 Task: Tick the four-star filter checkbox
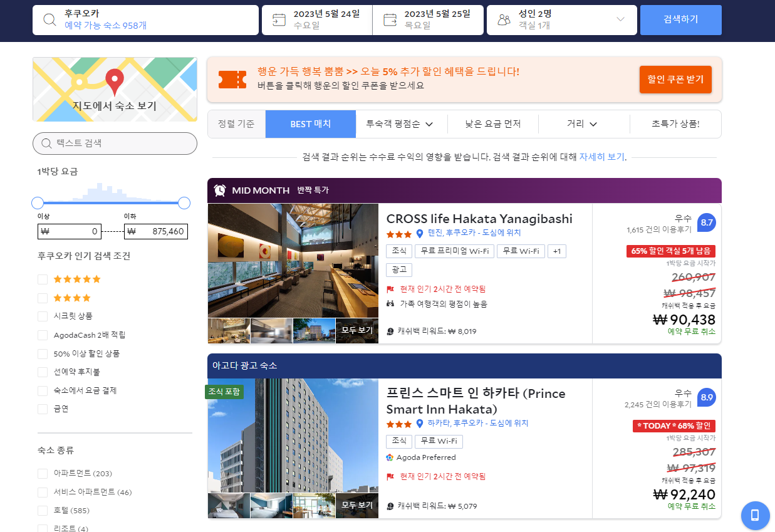tap(43, 298)
